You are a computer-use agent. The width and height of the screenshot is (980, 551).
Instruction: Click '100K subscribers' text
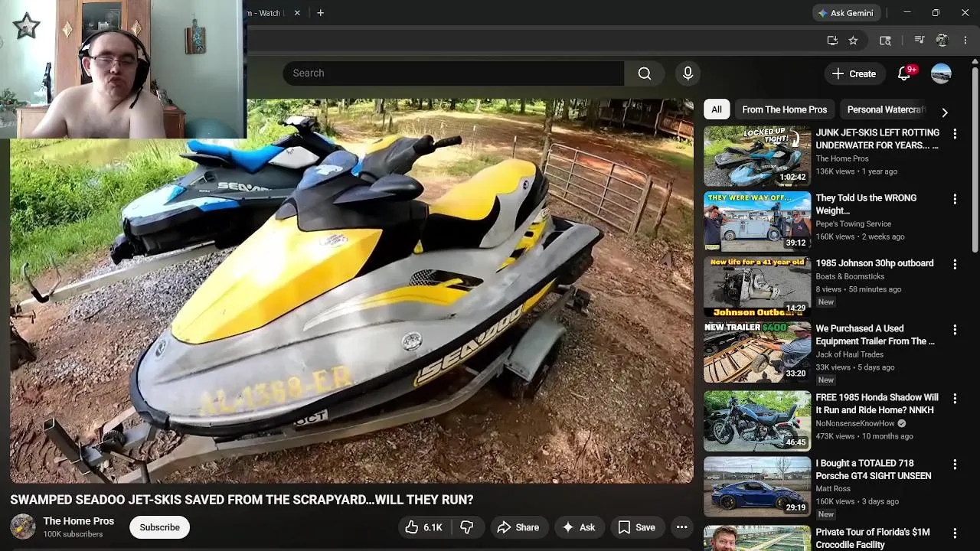coord(73,534)
